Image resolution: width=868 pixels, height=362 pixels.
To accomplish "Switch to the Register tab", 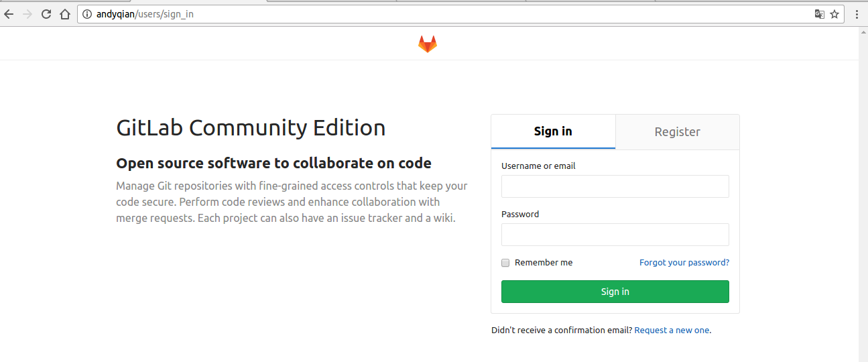I will [678, 131].
